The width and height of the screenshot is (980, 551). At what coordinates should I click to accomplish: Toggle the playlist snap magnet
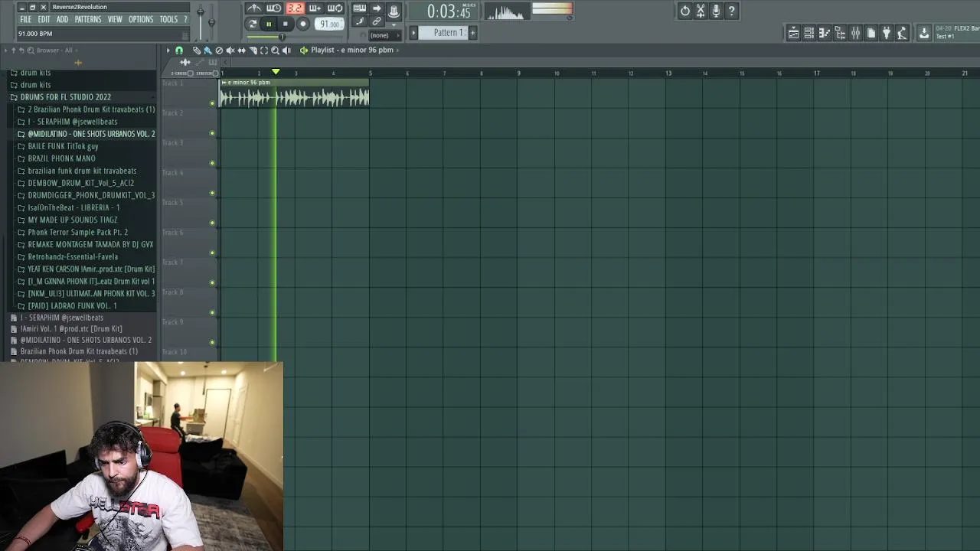pos(179,51)
